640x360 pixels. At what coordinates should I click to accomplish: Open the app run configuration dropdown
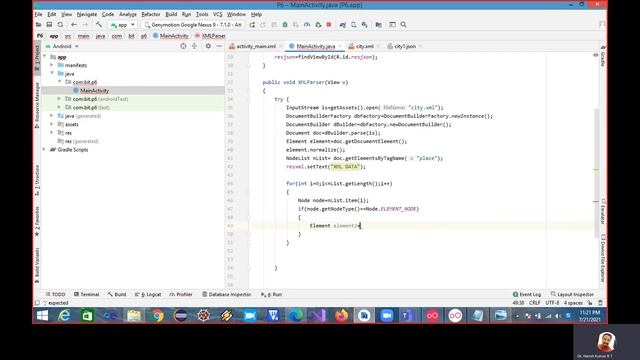[122, 25]
